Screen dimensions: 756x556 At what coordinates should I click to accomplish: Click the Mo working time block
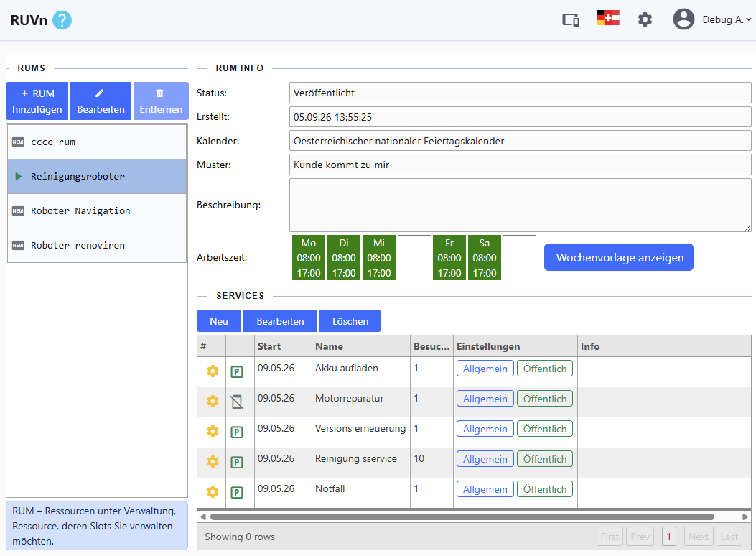click(309, 257)
